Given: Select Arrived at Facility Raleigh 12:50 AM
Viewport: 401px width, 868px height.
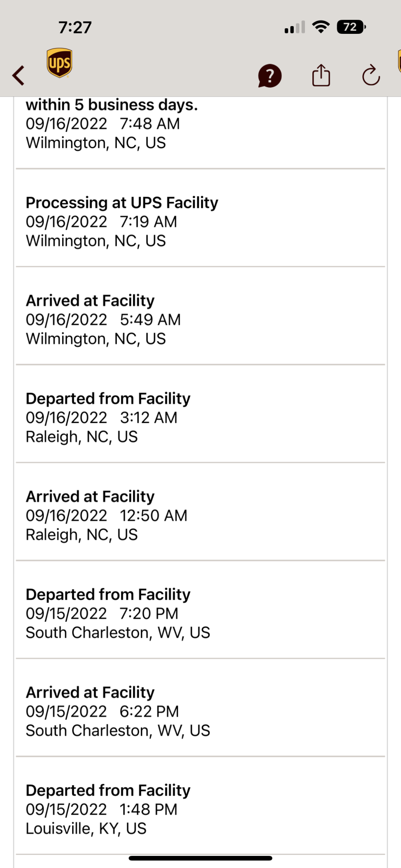Looking at the screenshot, I should [200, 516].
